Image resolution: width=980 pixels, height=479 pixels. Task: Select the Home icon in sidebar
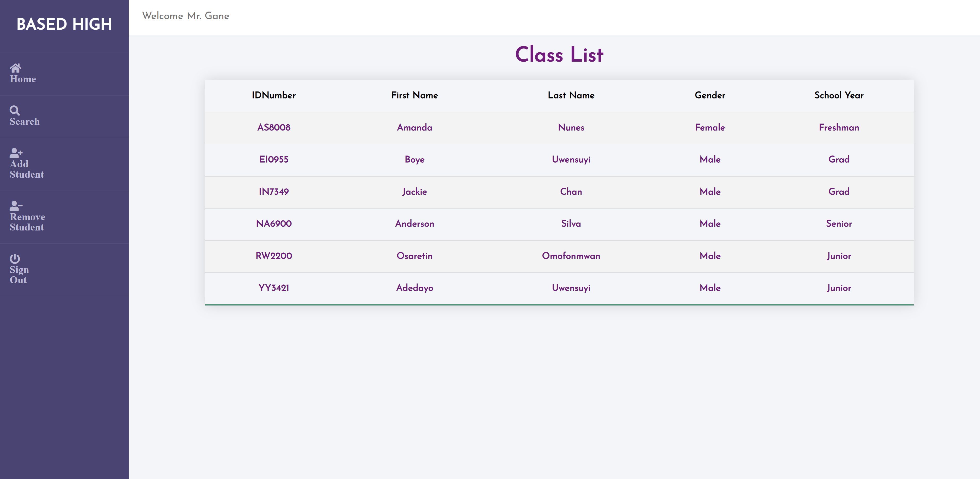coord(16,69)
